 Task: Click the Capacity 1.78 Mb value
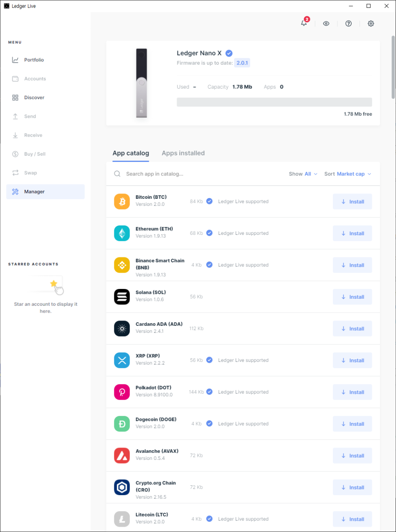[242, 87]
